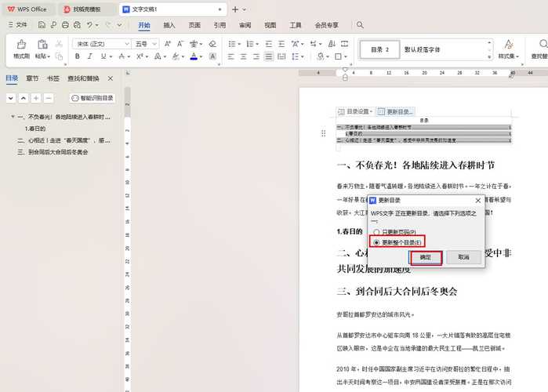The height and width of the screenshot is (392, 548).
Task: Switch to the 页面 ribbon tab
Action: (194, 25)
